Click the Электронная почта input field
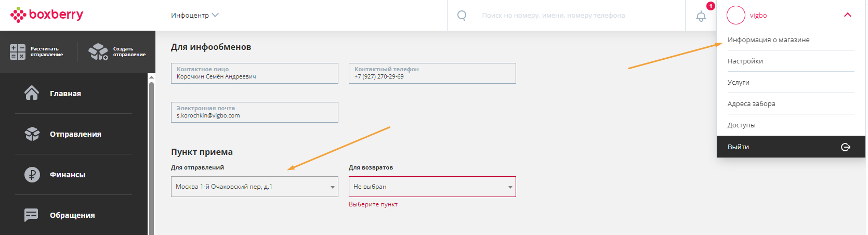The width and height of the screenshot is (868, 235). 255,112
